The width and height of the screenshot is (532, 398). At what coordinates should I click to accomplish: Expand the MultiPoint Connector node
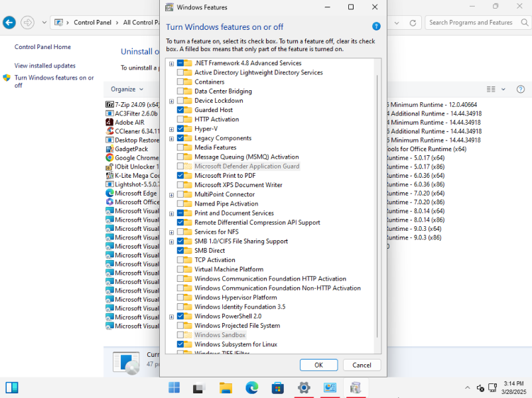point(171,195)
